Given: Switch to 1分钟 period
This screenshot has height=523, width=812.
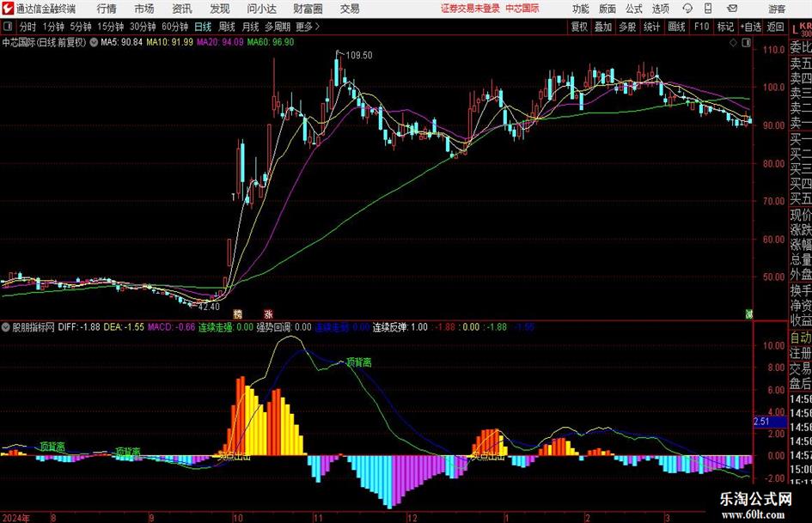Looking at the screenshot, I should click(x=52, y=27).
